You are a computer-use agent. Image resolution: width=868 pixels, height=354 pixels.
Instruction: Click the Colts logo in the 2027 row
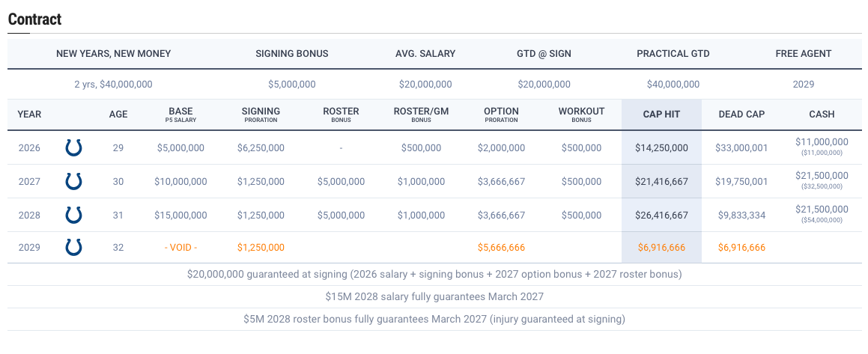coord(73,181)
